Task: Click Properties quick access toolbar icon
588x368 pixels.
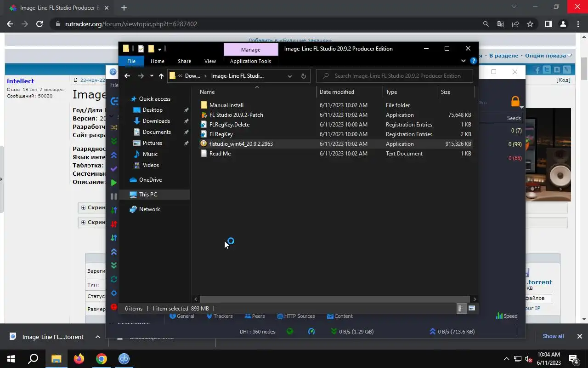Action: tap(141, 48)
